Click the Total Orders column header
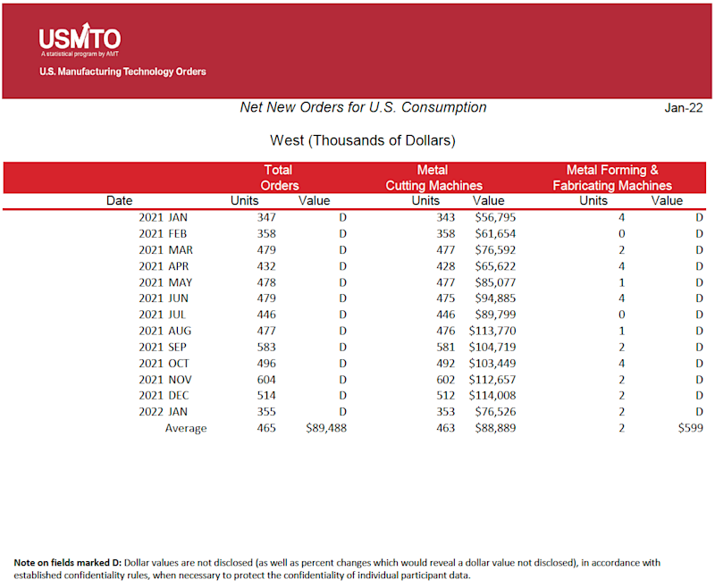715x588 pixels. click(x=279, y=178)
